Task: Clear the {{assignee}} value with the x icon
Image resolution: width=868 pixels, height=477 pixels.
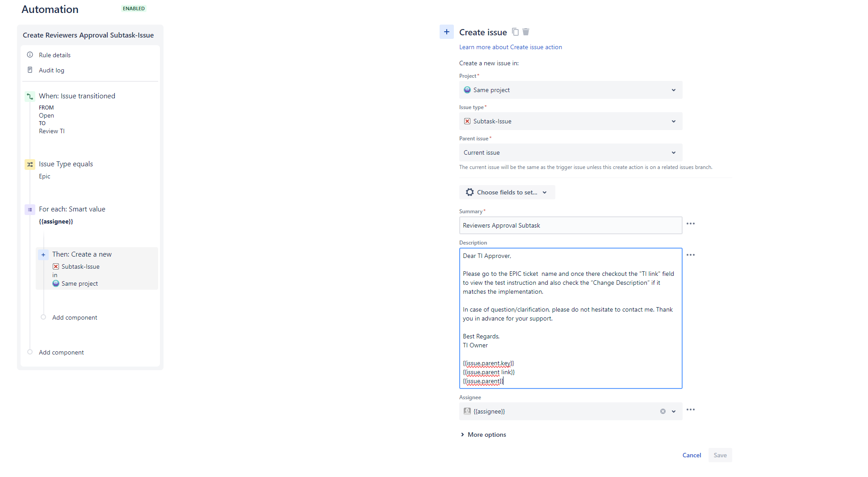Action: pyautogui.click(x=663, y=411)
